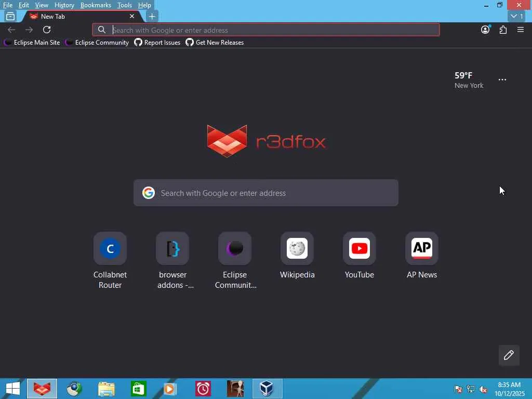Screen dimensions: 532x399
Task: Launch the globe browser taskbar icon
Action: pyautogui.click(x=74, y=389)
